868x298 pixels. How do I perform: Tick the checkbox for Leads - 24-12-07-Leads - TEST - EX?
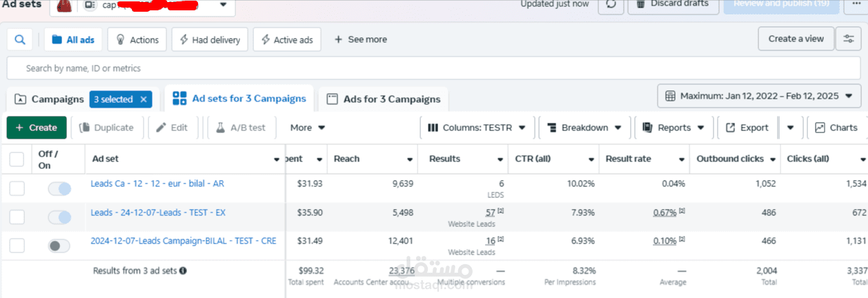pos(17,217)
